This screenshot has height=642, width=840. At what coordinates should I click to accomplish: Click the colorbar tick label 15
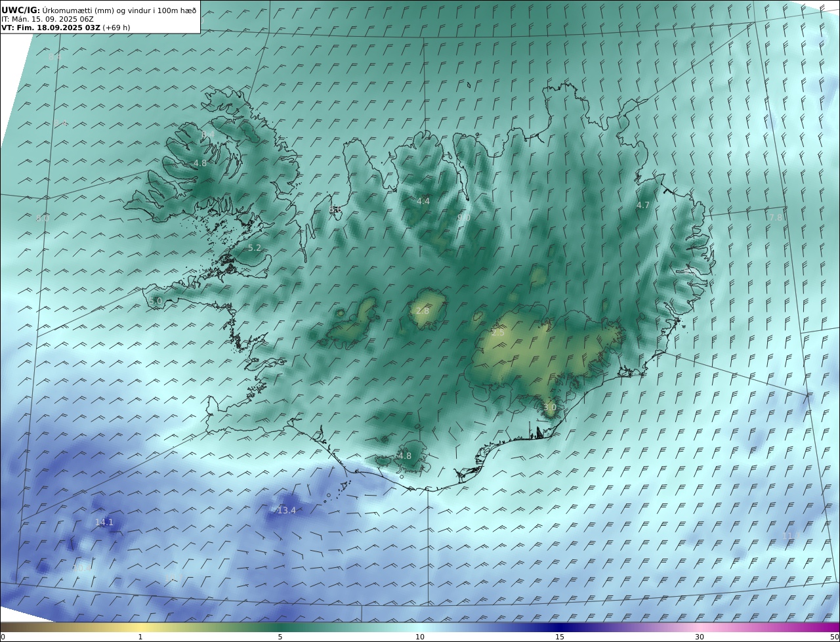[x=560, y=637]
